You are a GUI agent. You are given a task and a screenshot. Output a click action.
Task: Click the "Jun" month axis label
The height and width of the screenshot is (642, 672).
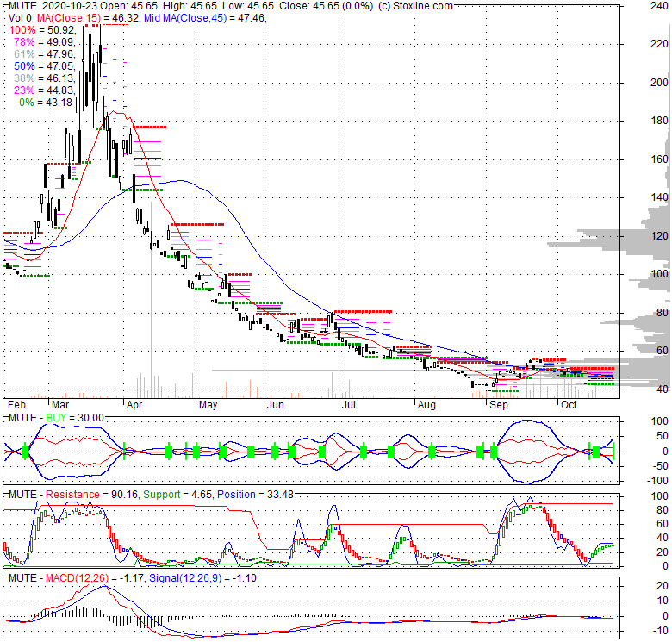tap(275, 405)
